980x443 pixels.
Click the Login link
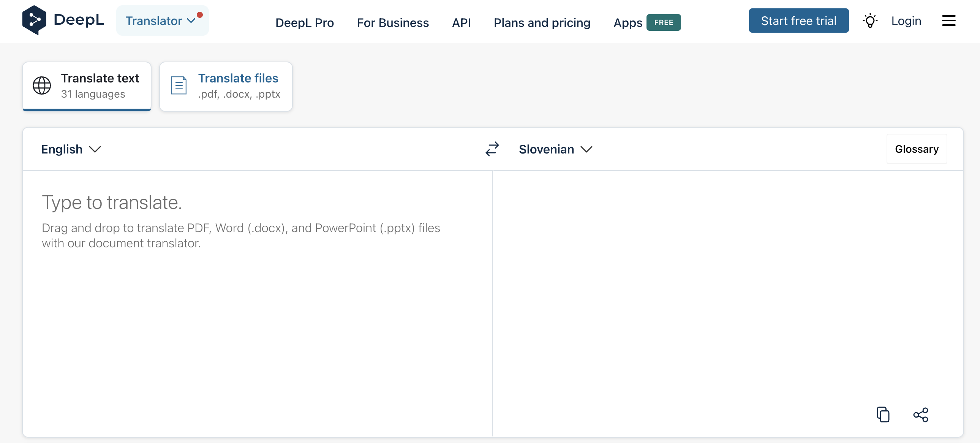click(x=906, y=21)
